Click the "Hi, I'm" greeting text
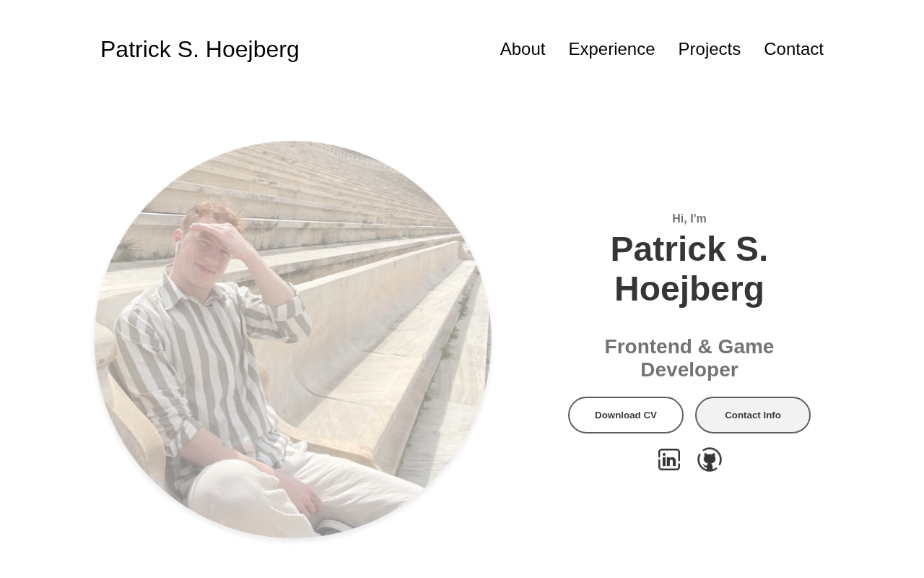This screenshot has height=578, width=924. pyautogui.click(x=689, y=218)
